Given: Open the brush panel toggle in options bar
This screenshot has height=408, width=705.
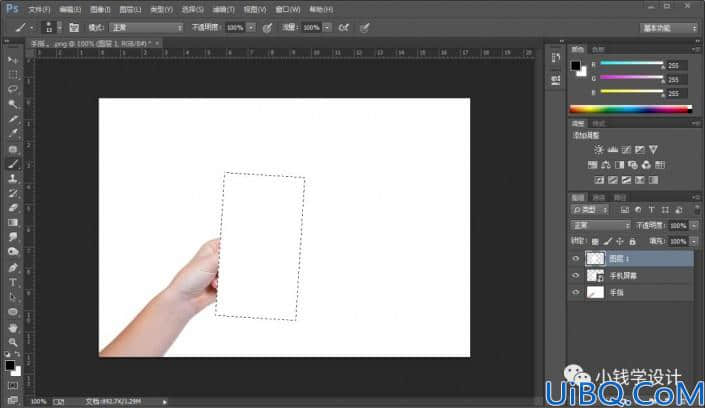Looking at the screenshot, I should coord(74,28).
